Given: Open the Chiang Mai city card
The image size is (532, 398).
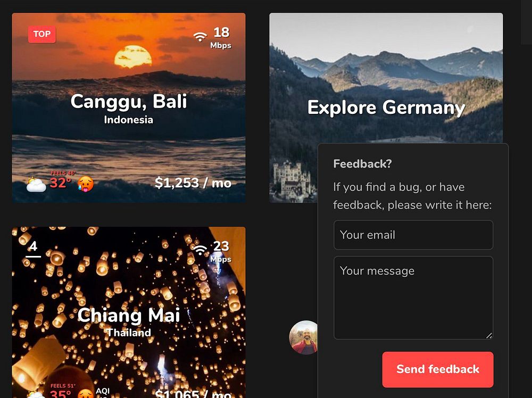Looking at the screenshot, I should [x=129, y=312].
